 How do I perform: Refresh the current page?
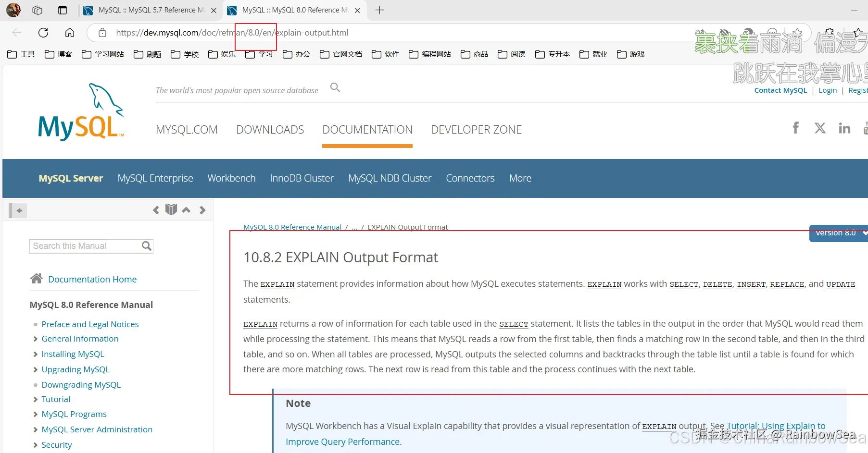[43, 33]
